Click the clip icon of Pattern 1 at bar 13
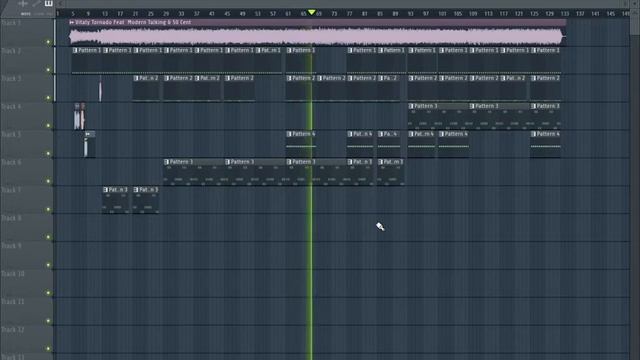 coord(105,50)
